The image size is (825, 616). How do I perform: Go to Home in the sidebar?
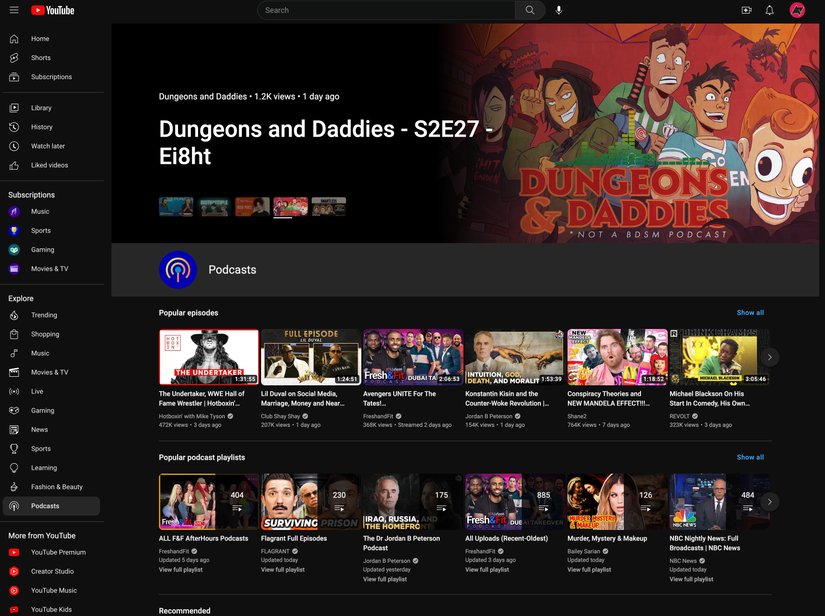(x=51, y=38)
